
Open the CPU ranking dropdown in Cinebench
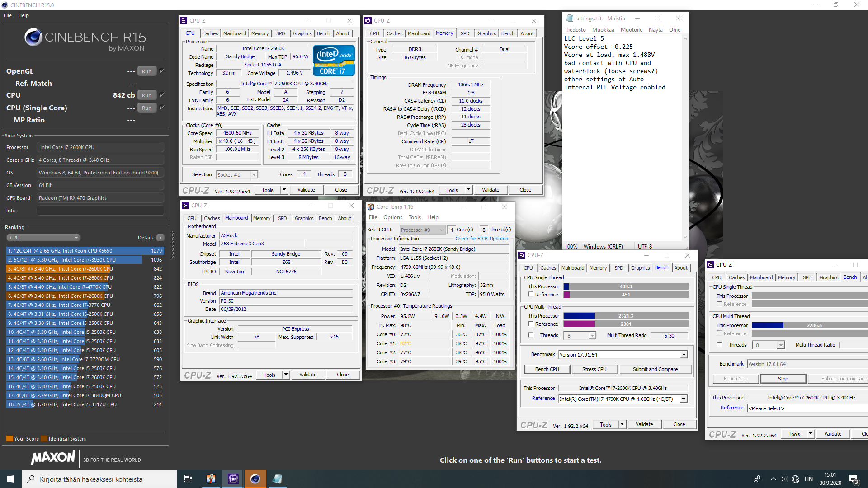click(x=43, y=238)
